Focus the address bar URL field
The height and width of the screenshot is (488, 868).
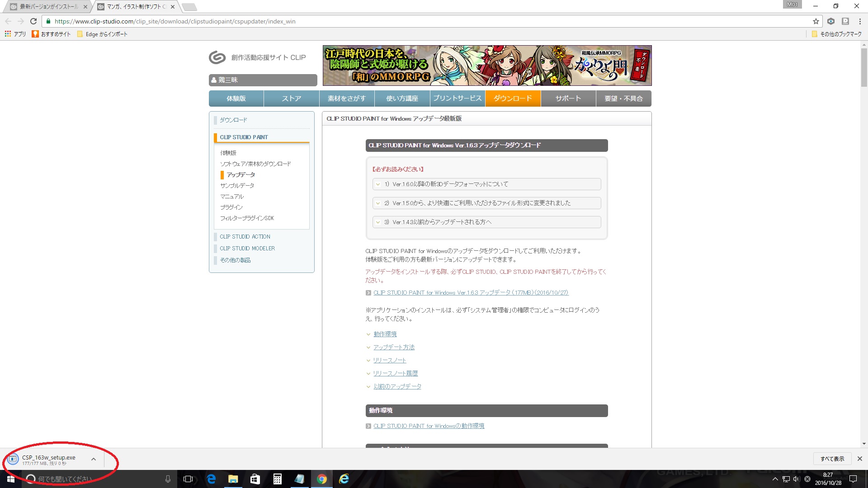(429, 21)
